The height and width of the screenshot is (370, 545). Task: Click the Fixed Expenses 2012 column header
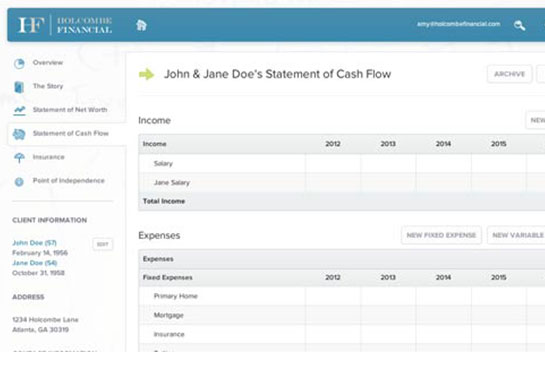point(333,277)
